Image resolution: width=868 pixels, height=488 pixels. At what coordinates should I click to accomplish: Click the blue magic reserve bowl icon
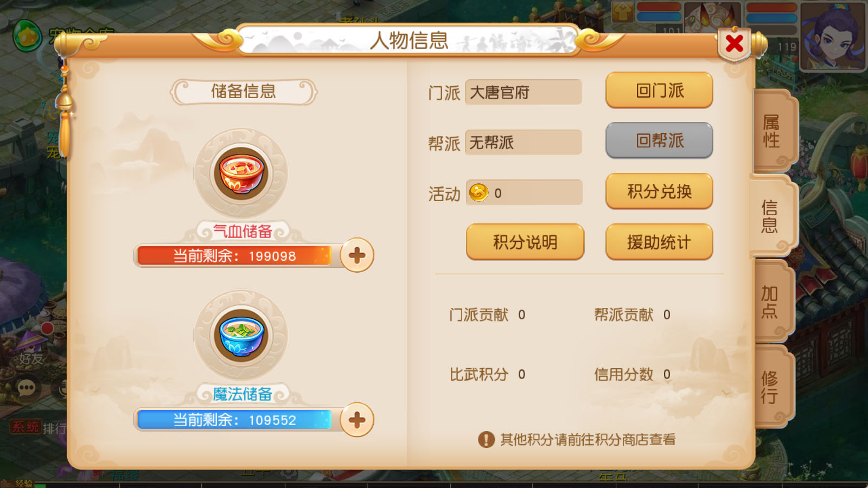coord(241,336)
